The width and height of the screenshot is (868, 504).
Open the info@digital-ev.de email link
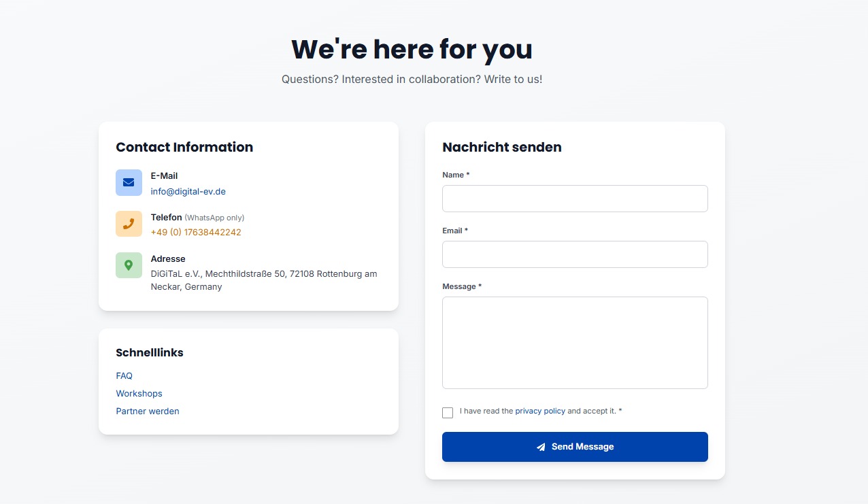coord(188,192)
